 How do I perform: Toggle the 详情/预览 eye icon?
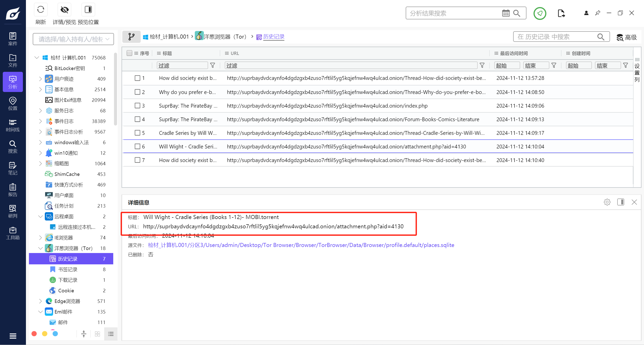pos(64,10)
